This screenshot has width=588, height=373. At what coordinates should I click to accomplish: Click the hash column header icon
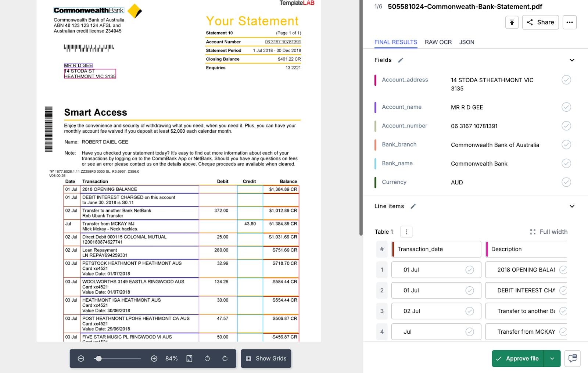(382, 249)
